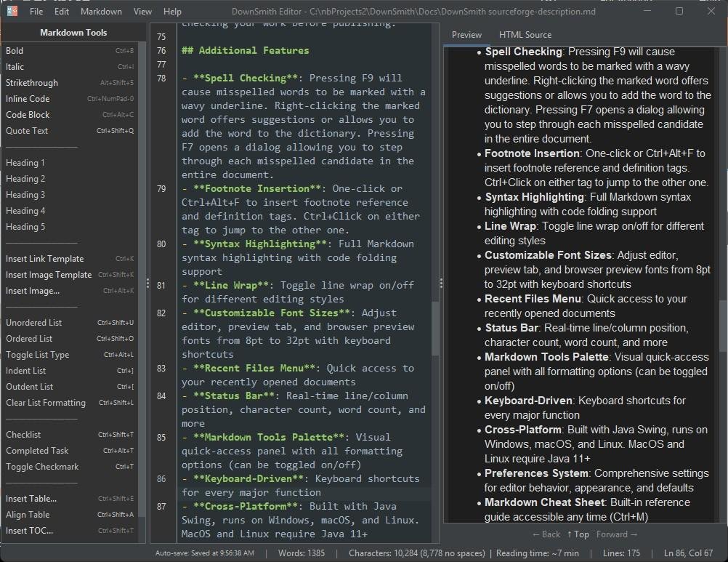
Task: Click line number 86 in the gutter
Action: pos(161,478)
